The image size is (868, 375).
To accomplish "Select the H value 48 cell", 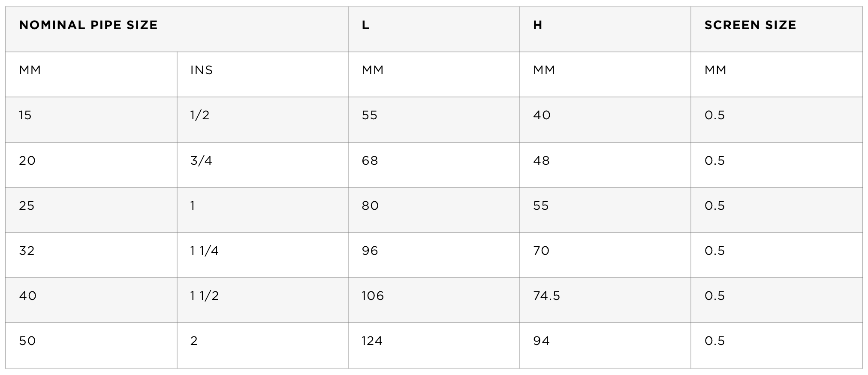I will (605, 165).
